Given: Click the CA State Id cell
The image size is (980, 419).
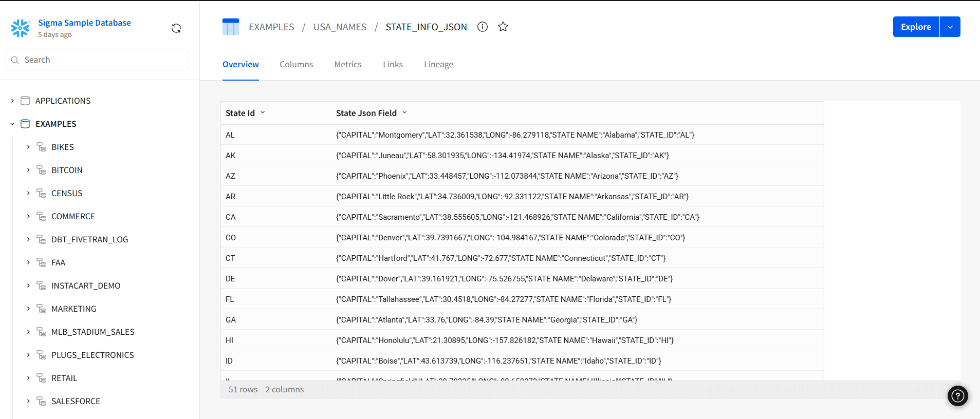Looking at the screenshot, I should point(276,217).
